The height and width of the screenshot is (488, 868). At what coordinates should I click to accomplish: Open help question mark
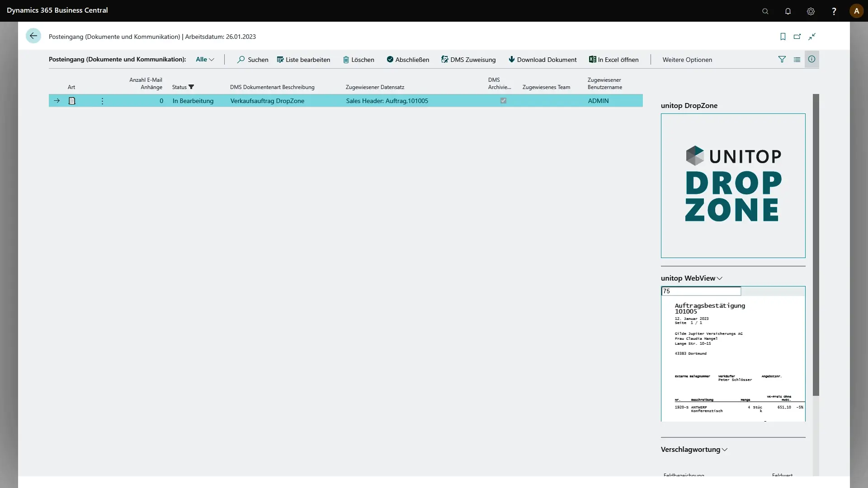834,11
